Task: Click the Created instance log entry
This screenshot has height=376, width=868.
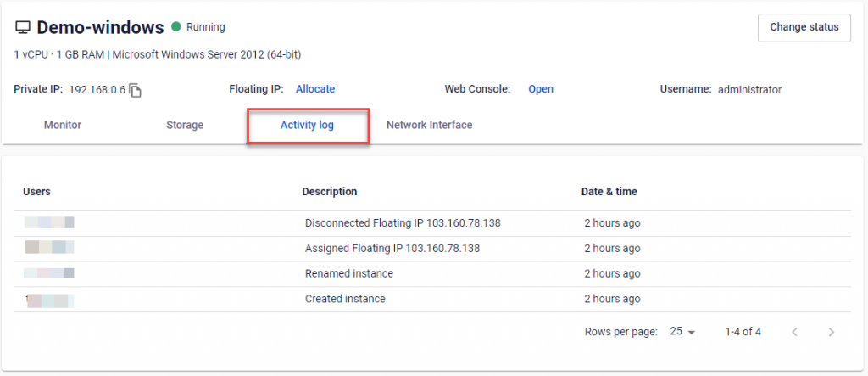Action: point(345,299)
